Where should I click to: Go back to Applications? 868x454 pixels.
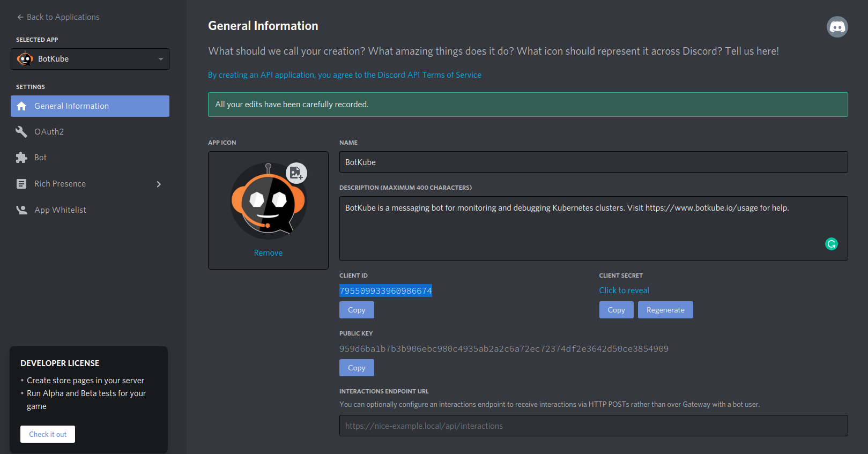tap(58, 17)
